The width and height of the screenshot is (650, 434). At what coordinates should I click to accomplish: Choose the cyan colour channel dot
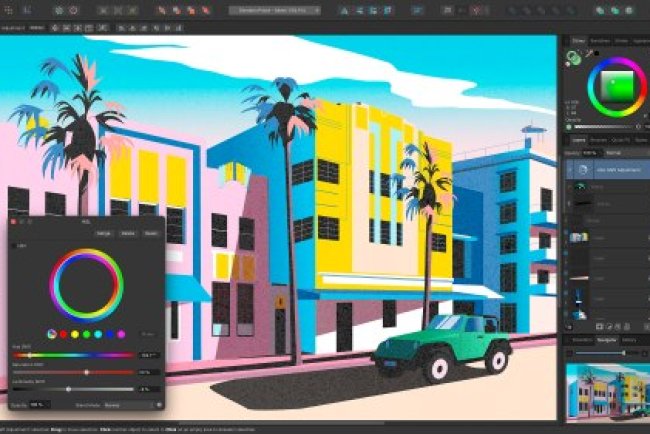98,334
